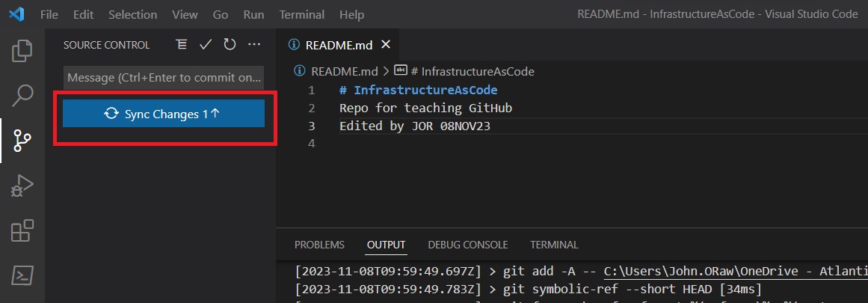Switch to the DEBUG CONSOLE tab
Viewport: 868px width, 303px height.
coord(467,245)
